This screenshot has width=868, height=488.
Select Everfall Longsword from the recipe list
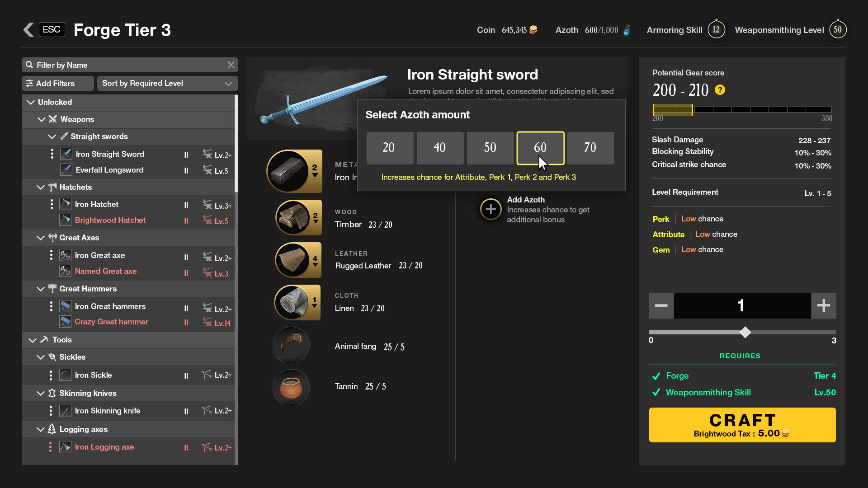[x=109, y=170]
